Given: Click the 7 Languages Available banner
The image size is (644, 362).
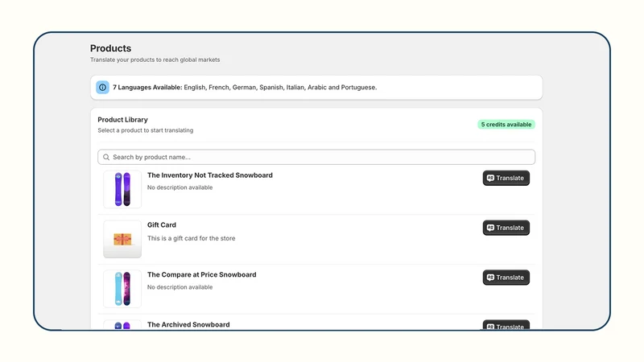Looking at the screenshot, I should tap(316, 88).
